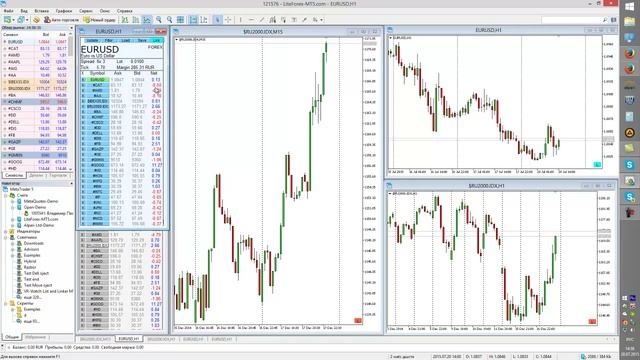Open the Графики menu
The image size is (640, 360).
pos(64,11)
